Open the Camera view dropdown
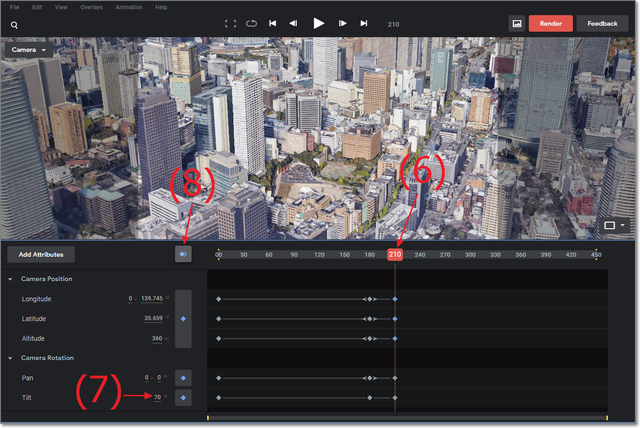This screenshot has width=640, height=428. coord(30,49)
